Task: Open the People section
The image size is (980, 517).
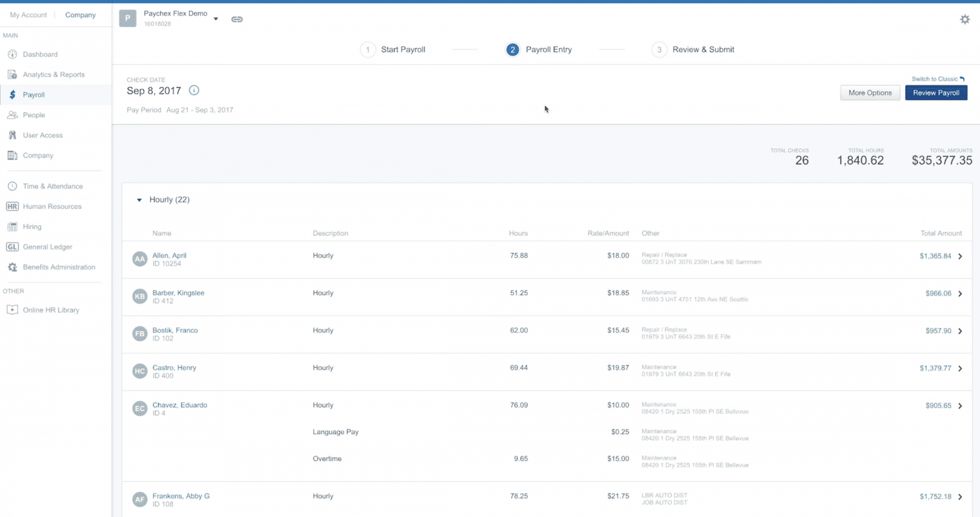Action: 34,115
